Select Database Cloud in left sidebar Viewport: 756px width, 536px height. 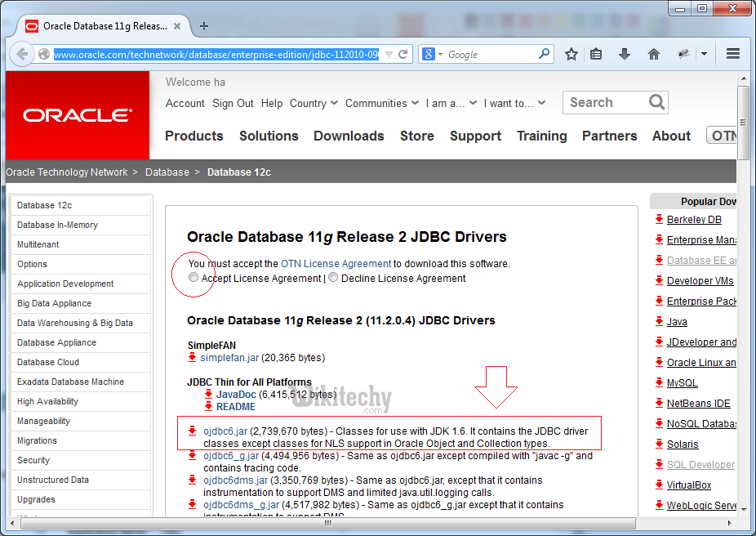tap(48, 362)
